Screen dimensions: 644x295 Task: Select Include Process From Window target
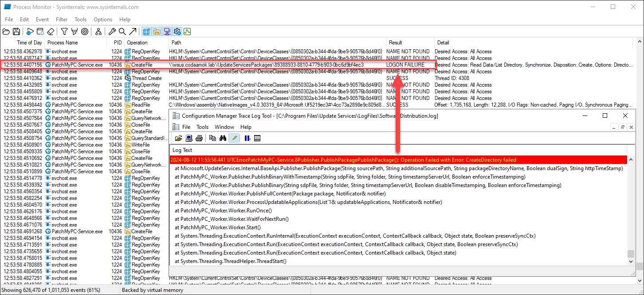tap(85, 32)
